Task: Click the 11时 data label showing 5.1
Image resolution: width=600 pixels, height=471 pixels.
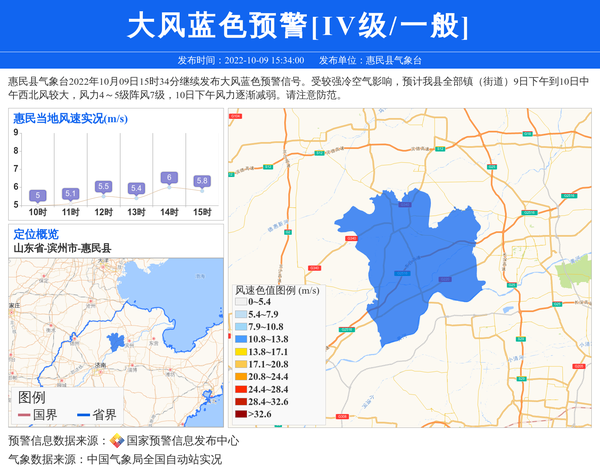Action: (x=70, y=194)
